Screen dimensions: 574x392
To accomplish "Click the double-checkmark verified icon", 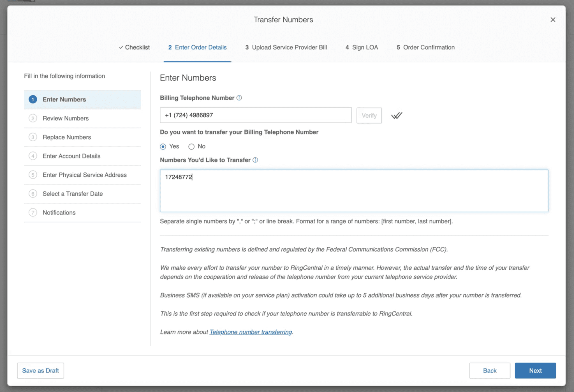I will pyautogui.click(x=397, y=115).
